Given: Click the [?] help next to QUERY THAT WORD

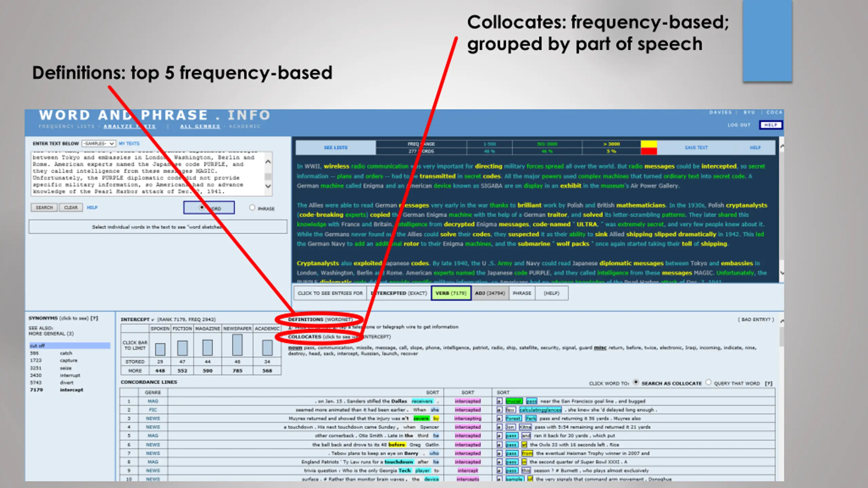Looking at the screenshot, I should point(769,384).
